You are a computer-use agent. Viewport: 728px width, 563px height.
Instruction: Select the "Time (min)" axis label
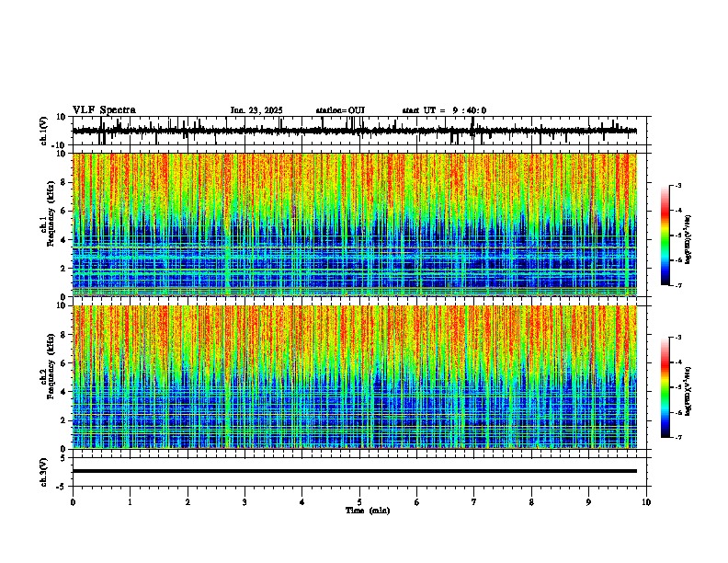pyautogui.click(x=368, y=511)
